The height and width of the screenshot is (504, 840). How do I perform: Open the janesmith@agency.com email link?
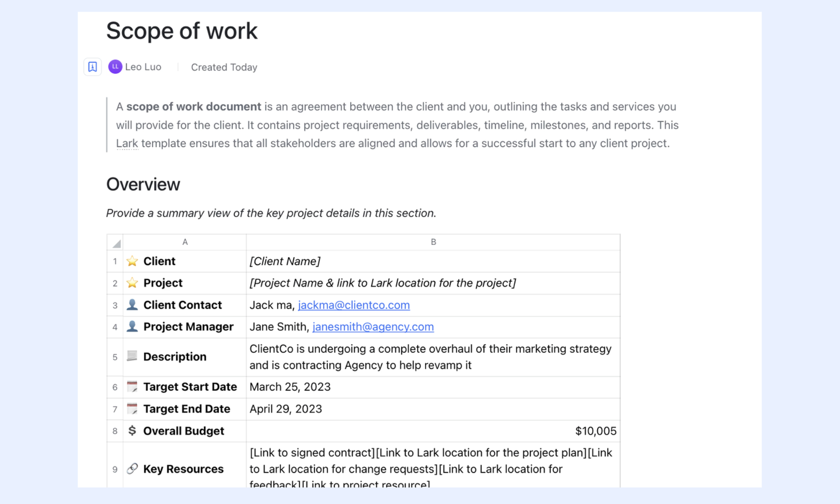pyautogui.click(x=373, y=327)
